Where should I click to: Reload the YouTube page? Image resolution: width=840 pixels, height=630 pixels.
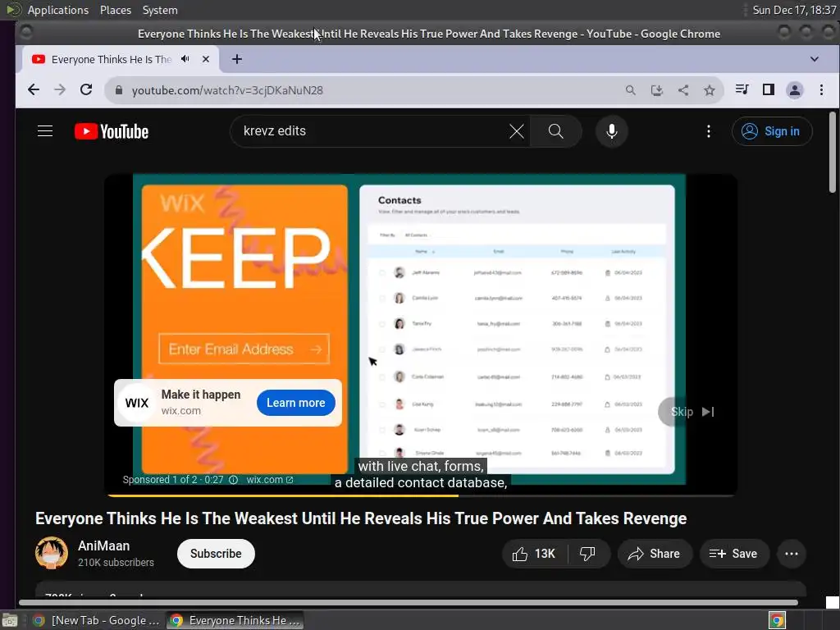(86, 90)
